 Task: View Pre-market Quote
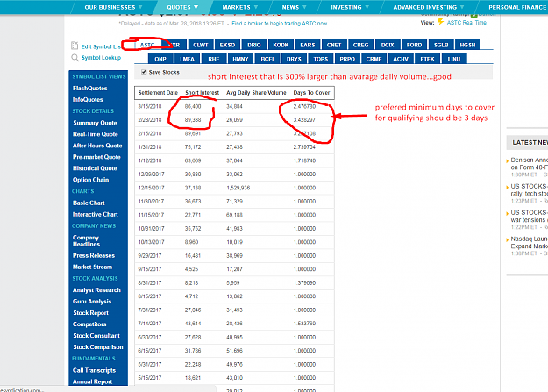(x=96, y=157)
